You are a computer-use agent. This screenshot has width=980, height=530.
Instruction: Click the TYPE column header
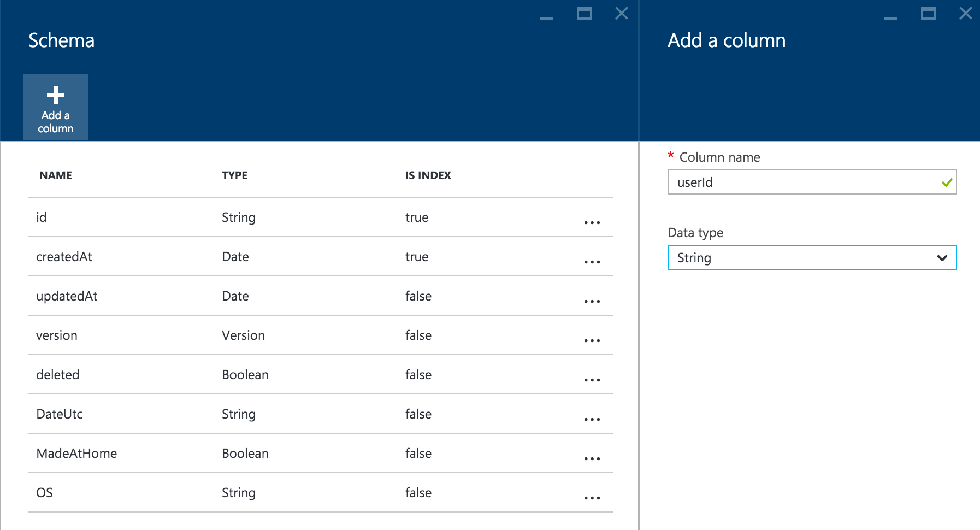pos(234,175)
